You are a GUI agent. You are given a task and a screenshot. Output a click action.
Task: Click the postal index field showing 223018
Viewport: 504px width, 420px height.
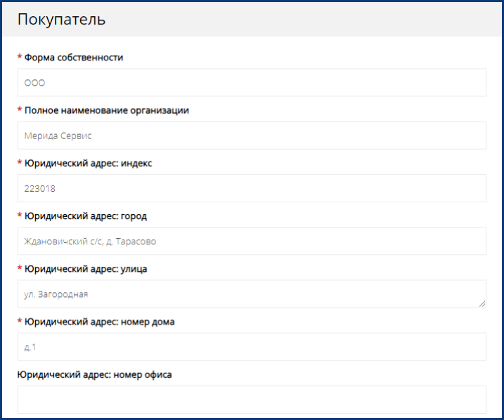click(x=251, y=188)
